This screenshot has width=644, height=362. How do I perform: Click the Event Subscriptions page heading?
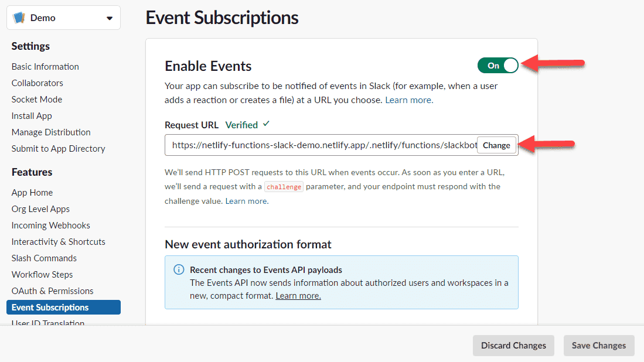(x=222, y=18)
